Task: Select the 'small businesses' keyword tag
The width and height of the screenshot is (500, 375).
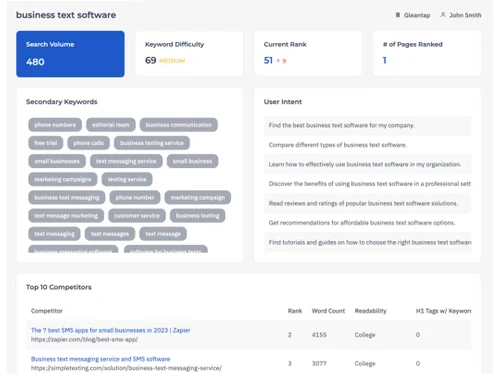Action: [x=57, y=161]
